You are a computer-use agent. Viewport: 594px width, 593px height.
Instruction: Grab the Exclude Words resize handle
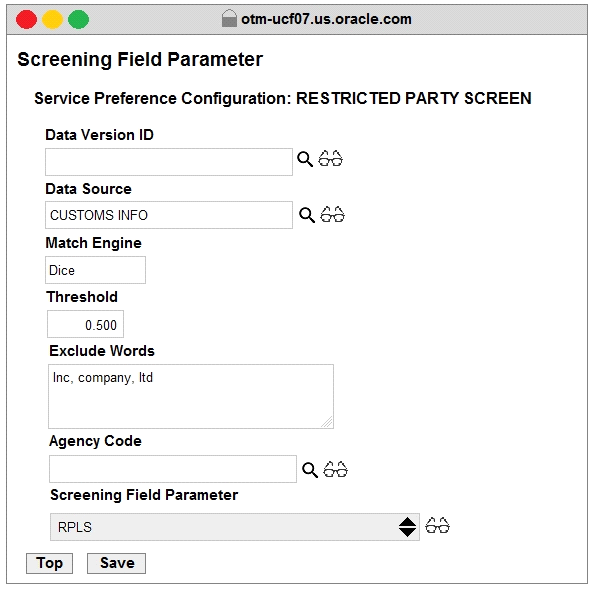coord(327,422)
